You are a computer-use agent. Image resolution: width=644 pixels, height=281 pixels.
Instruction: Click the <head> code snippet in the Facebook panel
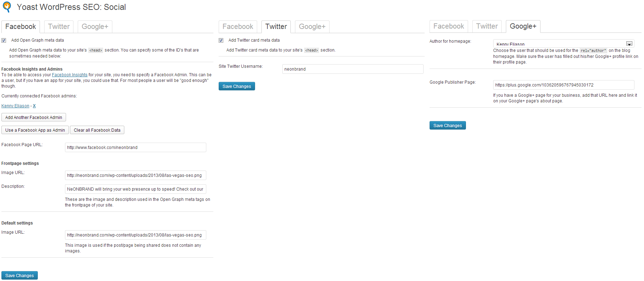pos(96,50)
